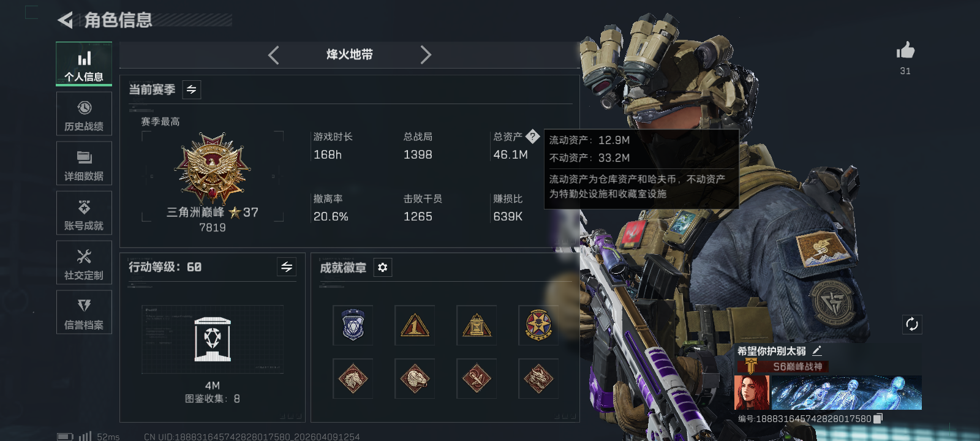Click the 总资产 question mark help icon
980x441 pixels.
coord(533,137)
